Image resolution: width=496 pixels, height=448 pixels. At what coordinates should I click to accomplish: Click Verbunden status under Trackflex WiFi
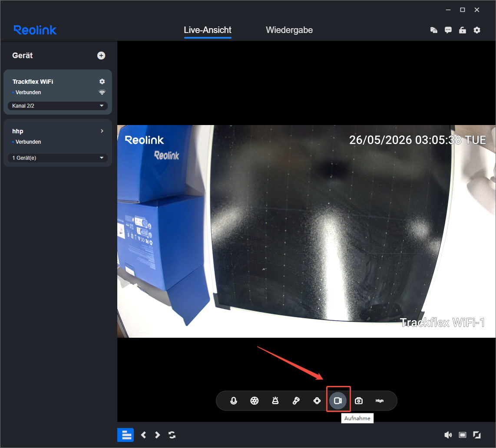pos(28,92)
